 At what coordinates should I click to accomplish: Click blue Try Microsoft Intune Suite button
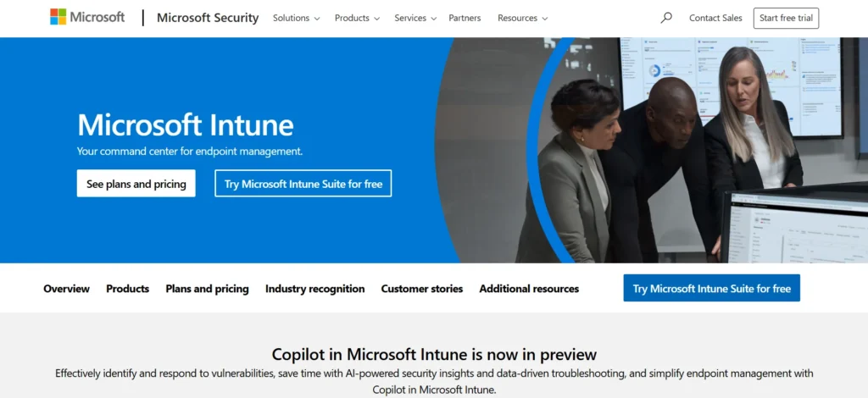711,289
